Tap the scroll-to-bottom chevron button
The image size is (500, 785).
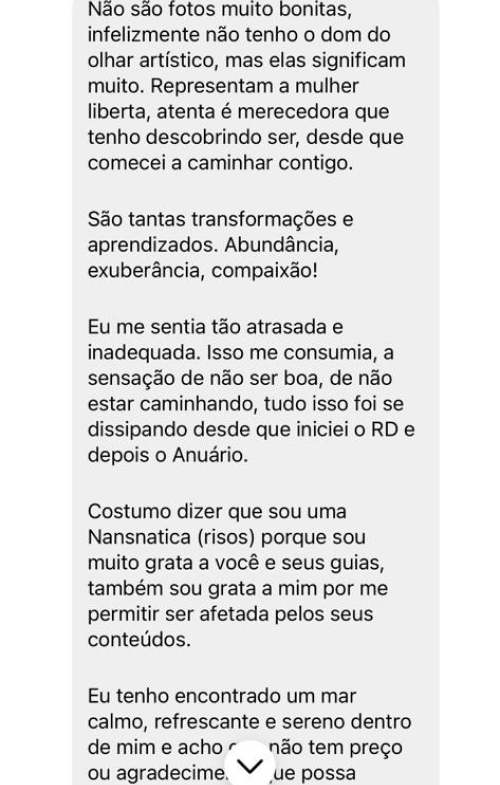pos(250,765)
